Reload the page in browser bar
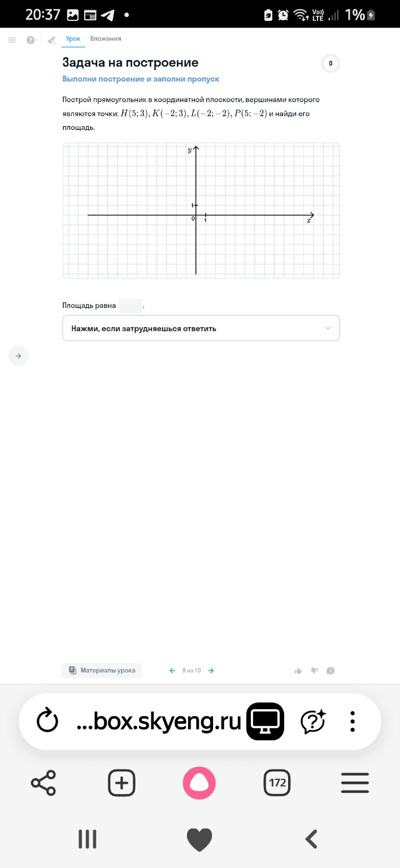The height and width of the screenshot is (868, 400). (x=47, y=721)
